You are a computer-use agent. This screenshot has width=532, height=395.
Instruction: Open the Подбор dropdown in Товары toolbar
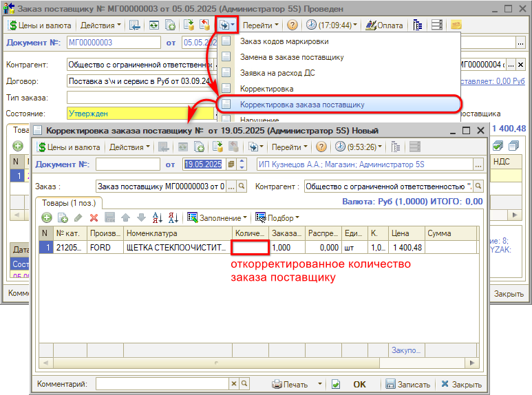(x=277, y=217)
